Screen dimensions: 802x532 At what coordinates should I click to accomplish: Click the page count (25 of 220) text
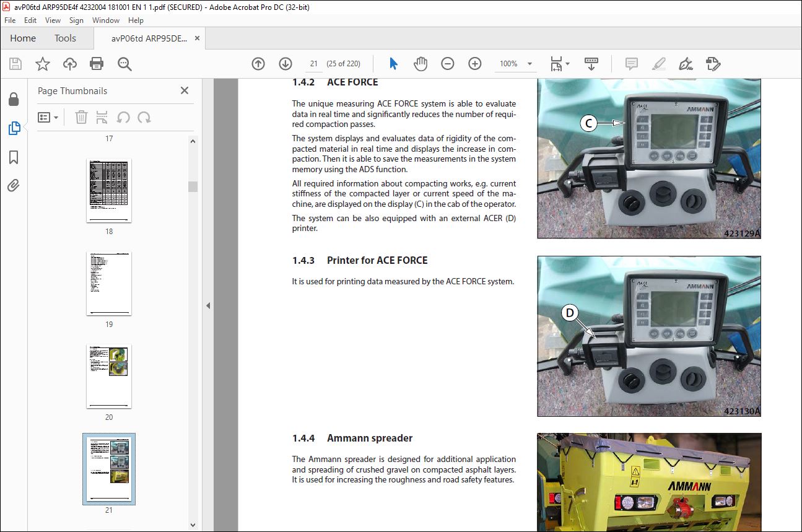(x=344, y=64)
